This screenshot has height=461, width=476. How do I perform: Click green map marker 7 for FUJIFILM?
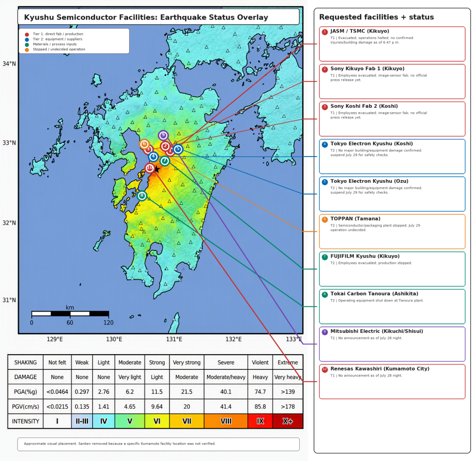tap(165, 161)
